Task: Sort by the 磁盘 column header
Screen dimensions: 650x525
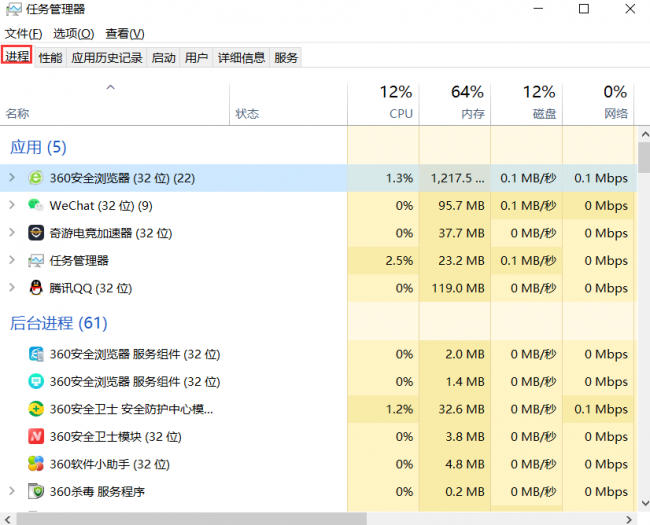Action: pos(527,104)
